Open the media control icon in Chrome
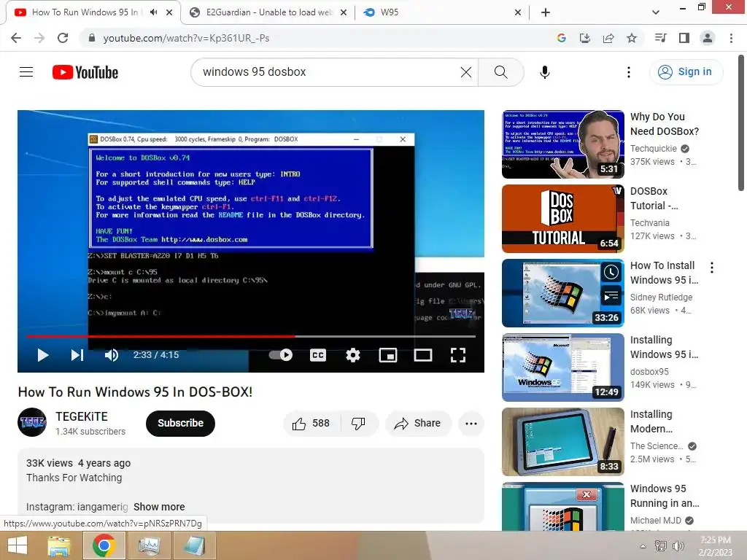 [x=660, y=38]
